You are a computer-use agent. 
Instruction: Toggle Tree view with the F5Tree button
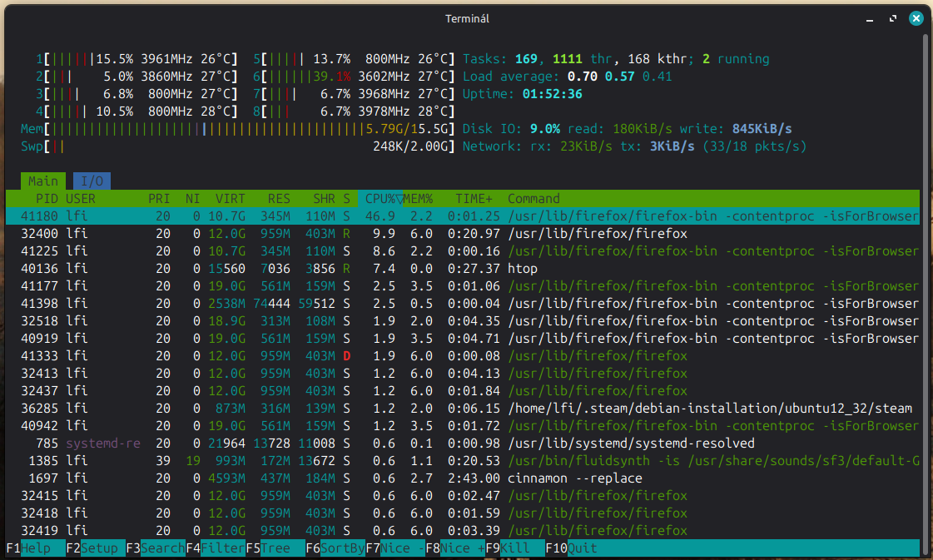click(273, 548)
